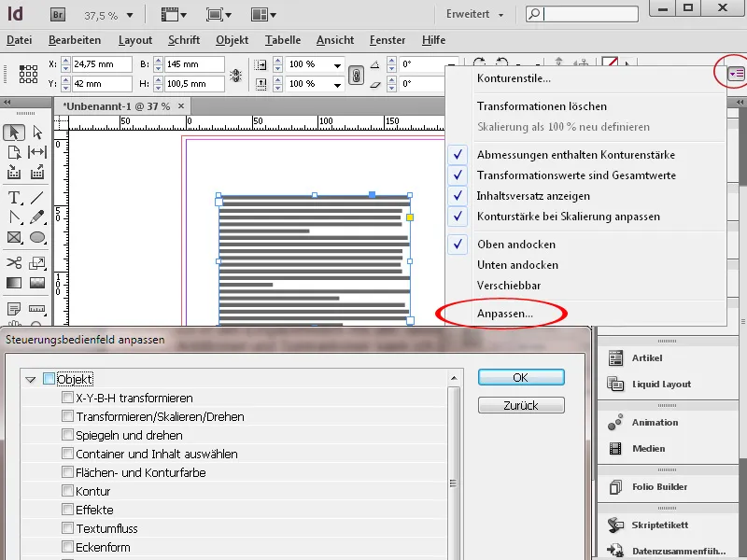Click the search field with magnifier

582,14
